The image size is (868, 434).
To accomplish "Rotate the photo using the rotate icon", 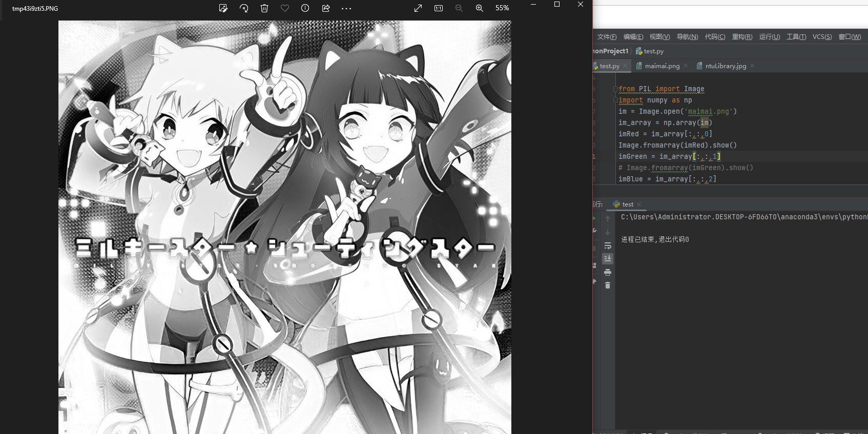I will click(x=244, y=8).
